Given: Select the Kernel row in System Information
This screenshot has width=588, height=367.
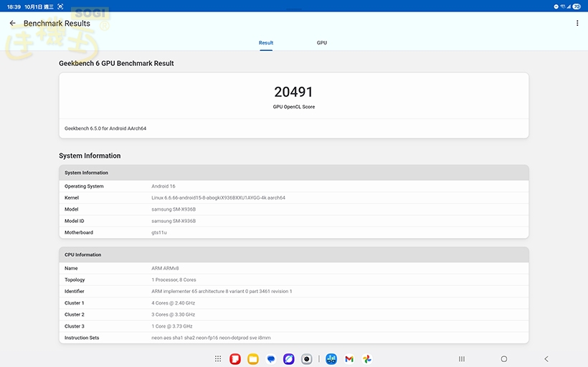Looking at the screenshot, I should (293, 198).
